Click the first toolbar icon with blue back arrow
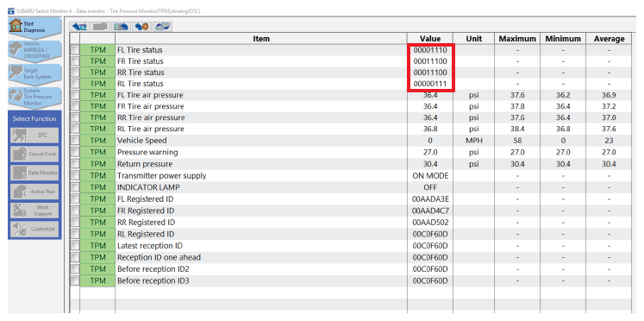The width and height of the screenshot is (644, 321). [x=79, y=27]
